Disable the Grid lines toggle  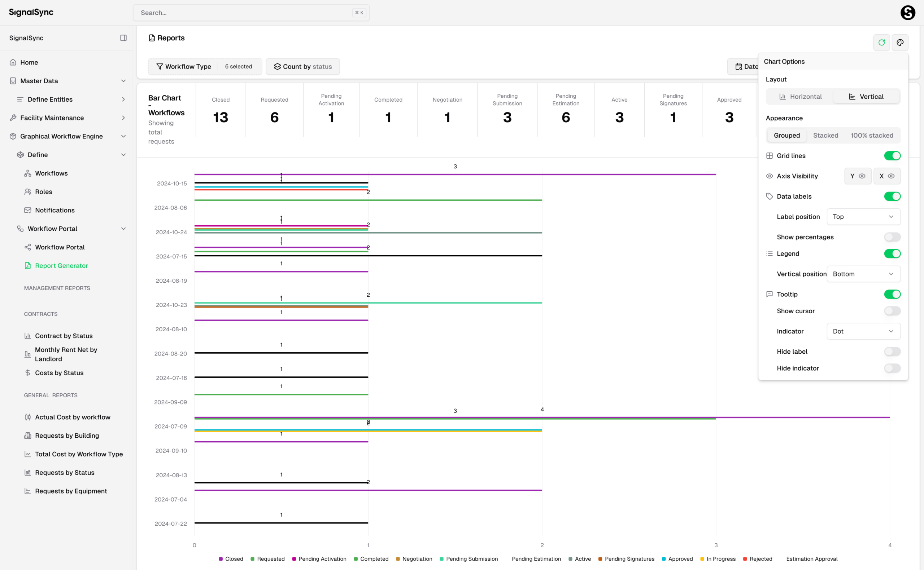click(x=892, y=155)
